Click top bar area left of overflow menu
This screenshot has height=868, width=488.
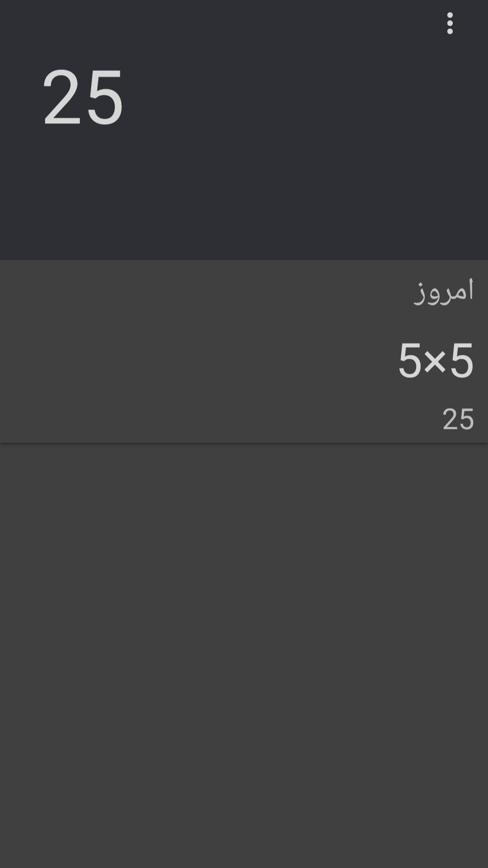click(226, 23)
